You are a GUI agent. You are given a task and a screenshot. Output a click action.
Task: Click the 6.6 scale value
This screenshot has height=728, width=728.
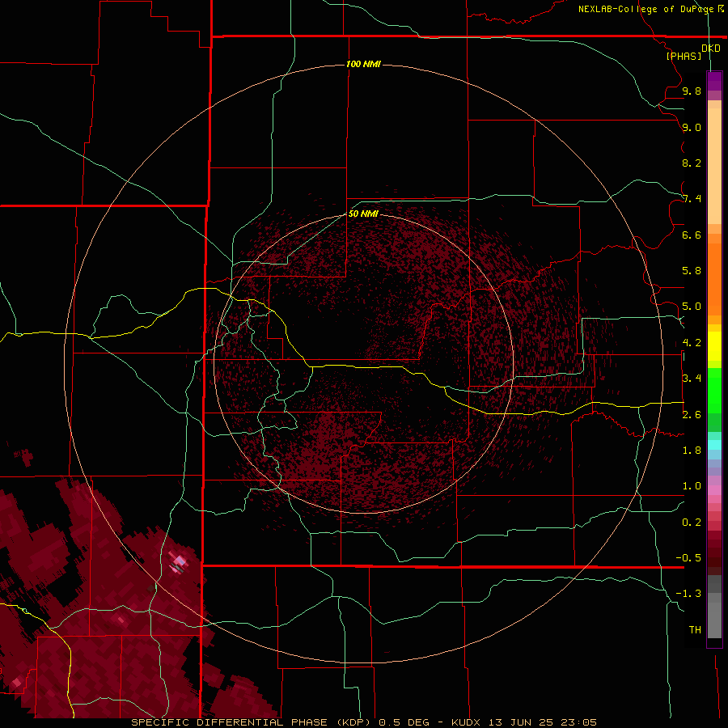click(692, 235)
